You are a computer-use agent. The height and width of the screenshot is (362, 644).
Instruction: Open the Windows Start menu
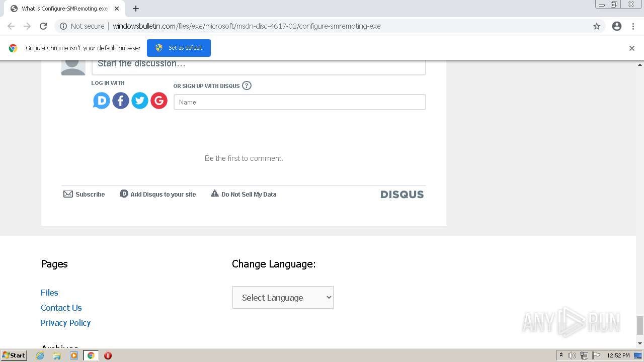(14, 355)
